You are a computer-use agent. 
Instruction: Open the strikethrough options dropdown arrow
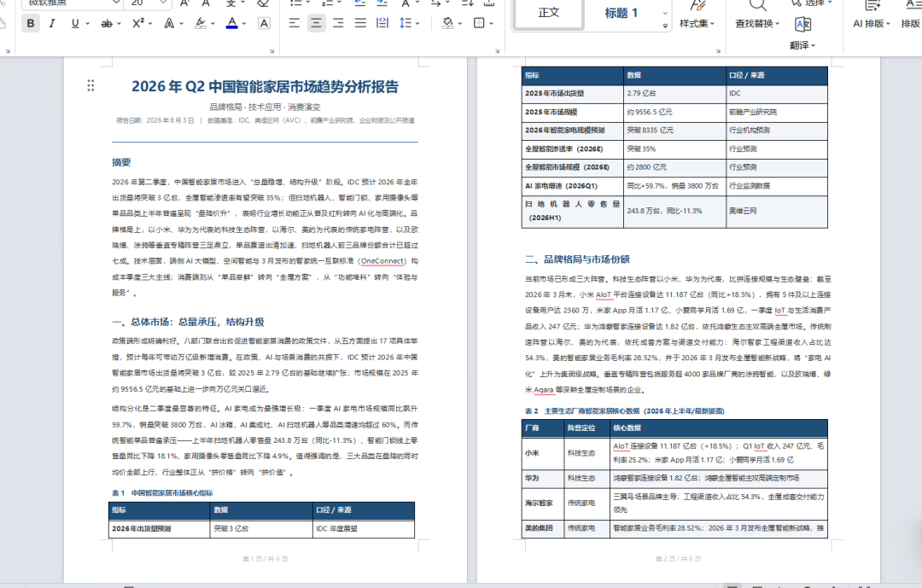pos(119,24)
